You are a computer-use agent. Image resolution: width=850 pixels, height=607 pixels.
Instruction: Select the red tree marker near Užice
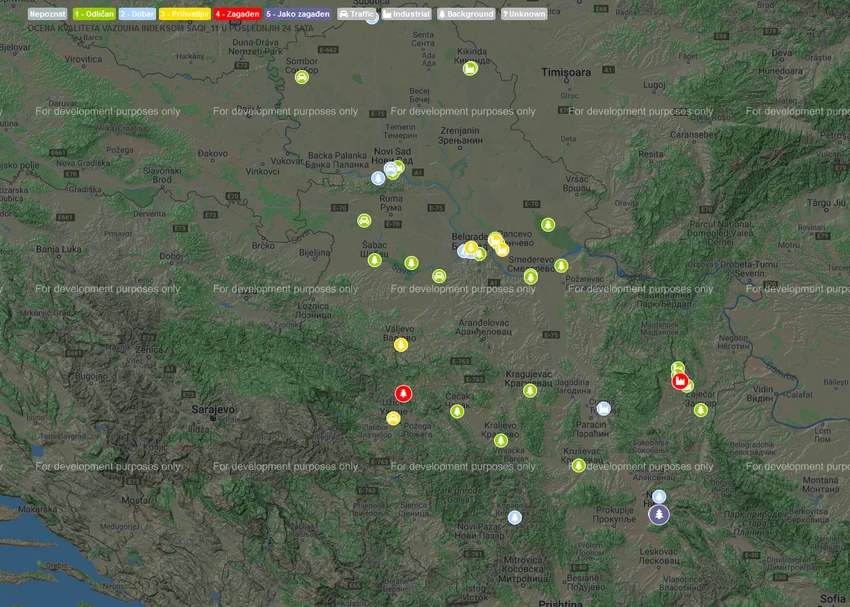pyautogui.click(x=403, y=393)
